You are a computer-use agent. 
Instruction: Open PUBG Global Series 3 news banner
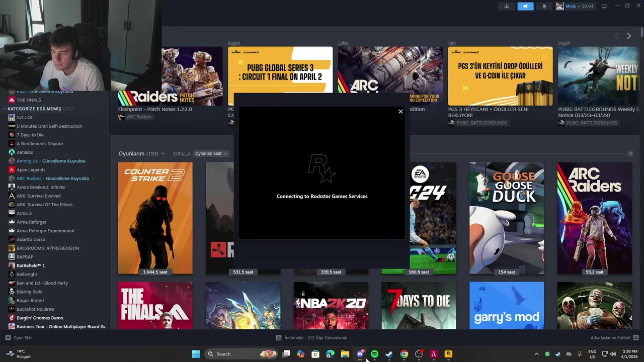[280, 69]
